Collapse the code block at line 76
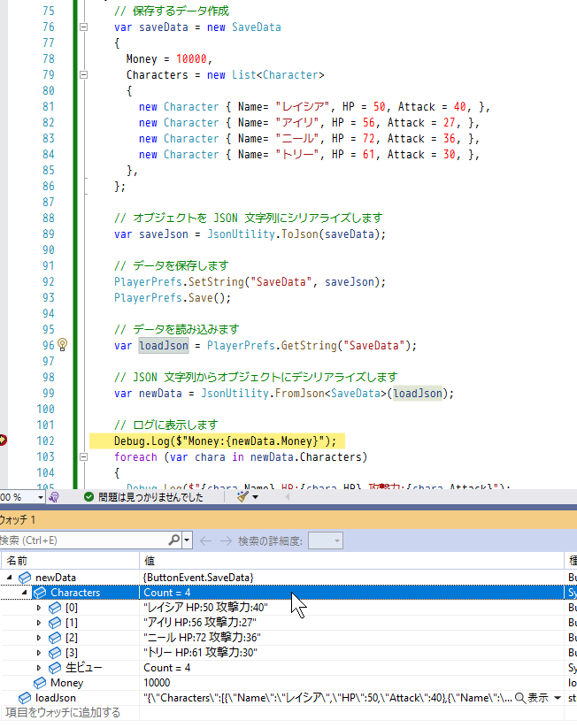The image size is (577, 728). [83, 27]
